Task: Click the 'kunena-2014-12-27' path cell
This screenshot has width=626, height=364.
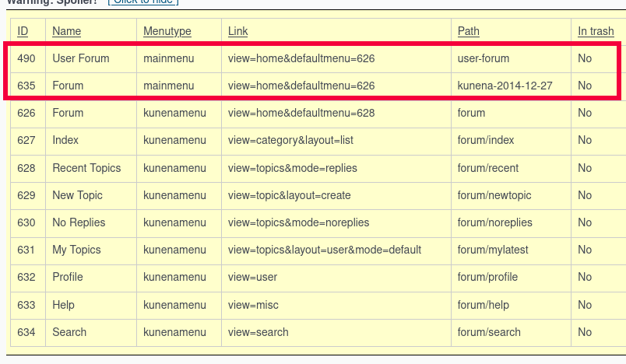Action: 505,86
